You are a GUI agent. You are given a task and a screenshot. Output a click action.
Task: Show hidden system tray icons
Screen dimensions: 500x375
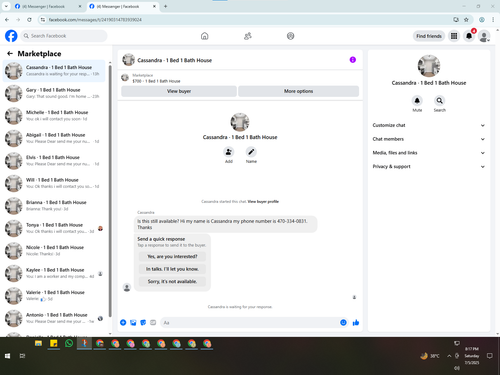[x=449, y=356]
